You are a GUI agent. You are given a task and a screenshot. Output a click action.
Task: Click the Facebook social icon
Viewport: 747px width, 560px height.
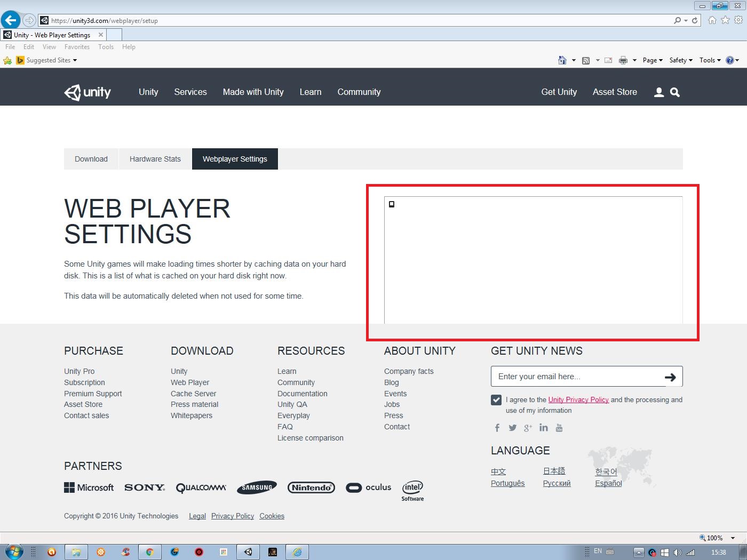coord(497,428)
